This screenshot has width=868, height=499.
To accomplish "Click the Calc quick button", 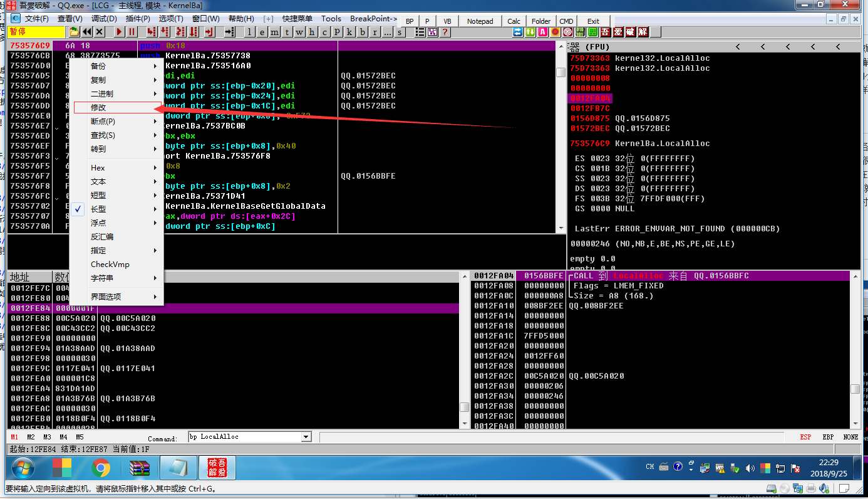I will [x=514, y=21].
